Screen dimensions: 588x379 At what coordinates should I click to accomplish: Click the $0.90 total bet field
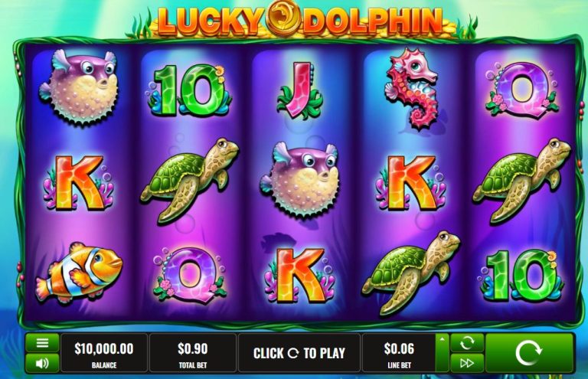193,353
